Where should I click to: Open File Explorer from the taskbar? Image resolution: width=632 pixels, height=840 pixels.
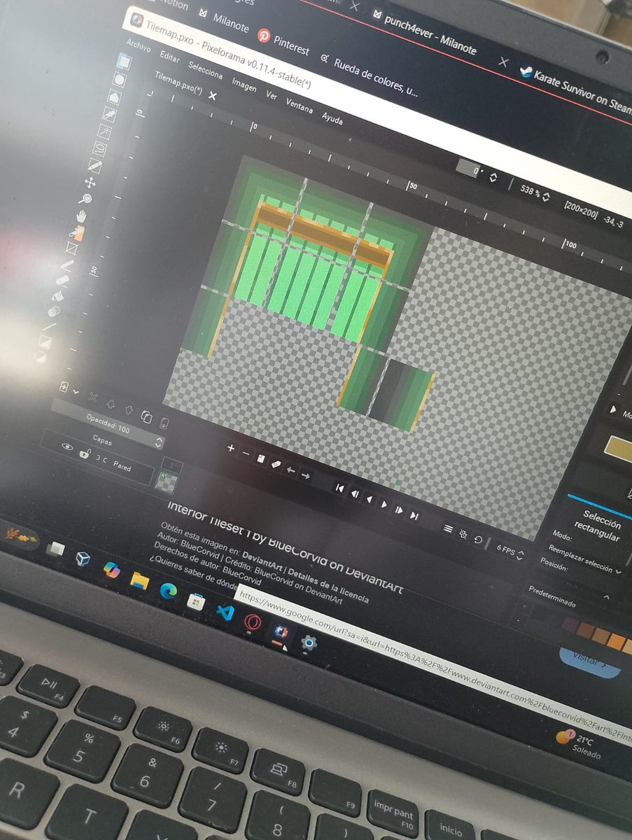pyautogui.click(x=139, y=581)
